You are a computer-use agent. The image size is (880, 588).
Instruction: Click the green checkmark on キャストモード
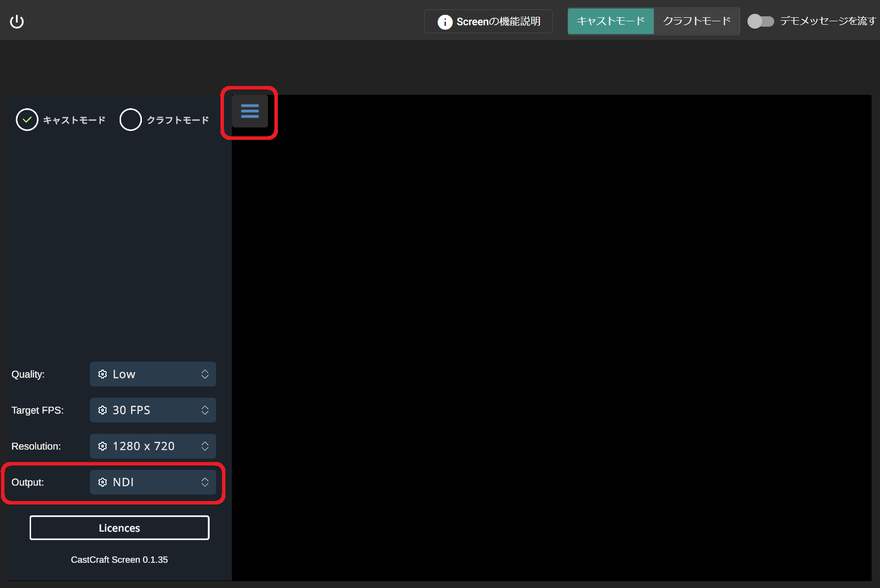tap(27, 120)
